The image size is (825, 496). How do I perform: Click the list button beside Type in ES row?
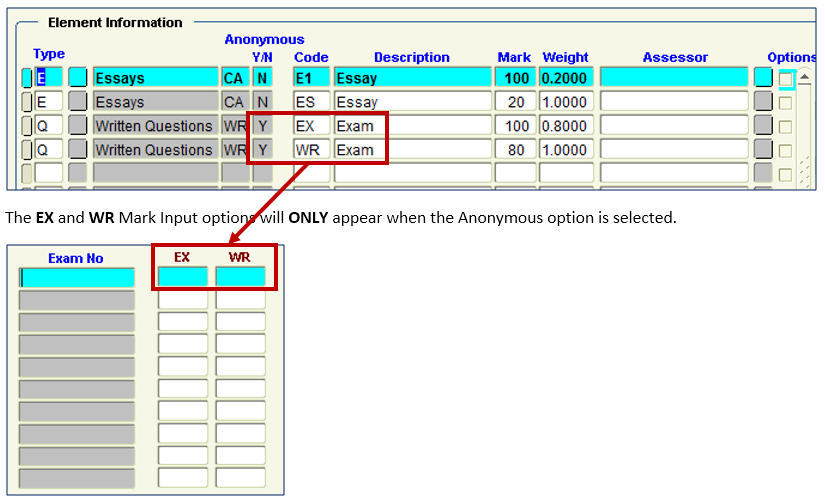point(77,102)
